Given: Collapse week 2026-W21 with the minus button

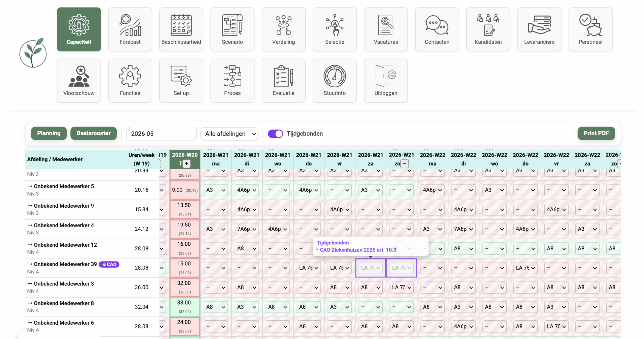Looking at the screenshot, I should point(405,164).
